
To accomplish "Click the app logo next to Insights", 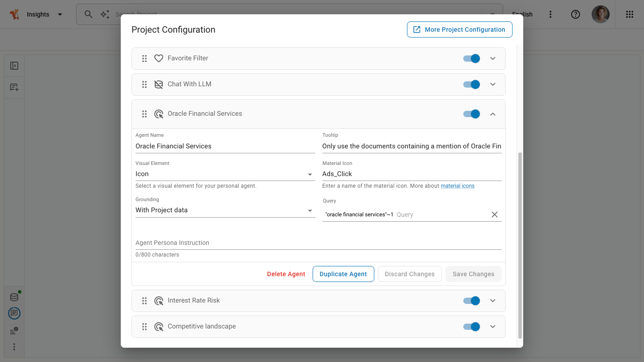I will (15, 14).
